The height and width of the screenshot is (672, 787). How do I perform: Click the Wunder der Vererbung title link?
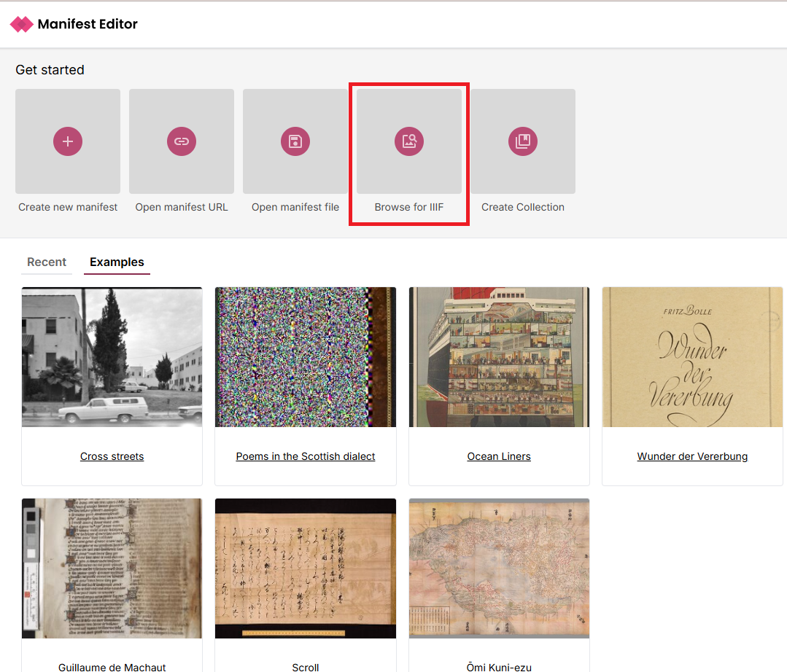(692, 457)
